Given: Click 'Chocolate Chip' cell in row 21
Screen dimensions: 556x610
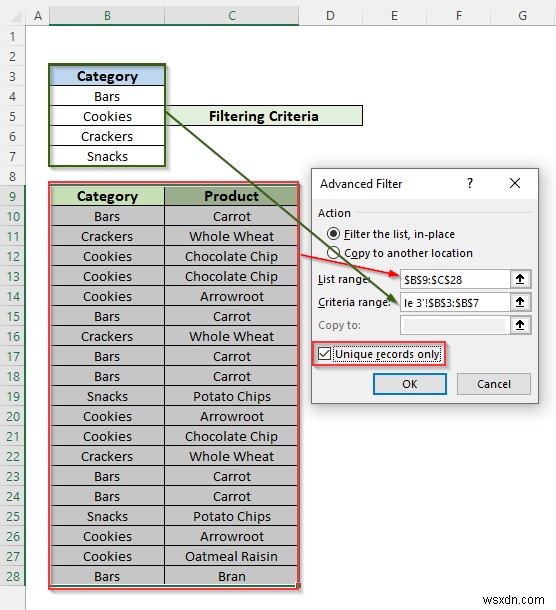Looking at the screenshot, I should pos(232,436).
